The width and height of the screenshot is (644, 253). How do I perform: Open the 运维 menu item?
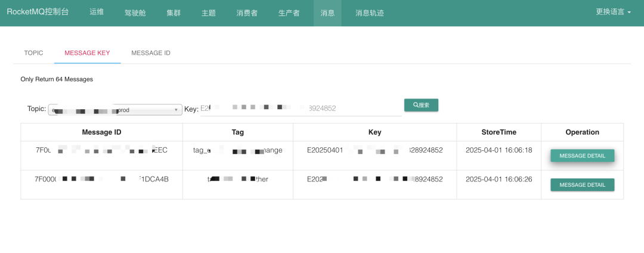tap(97, 12)
